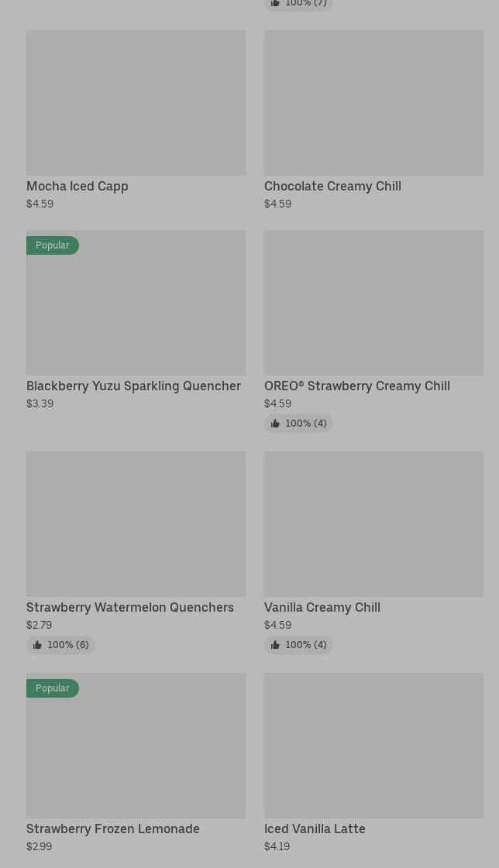Click Popular badge on Blackberry Yuzu Sparkling Quencher
The height and width of the screenshot is (868, 499).
(53, 245)
